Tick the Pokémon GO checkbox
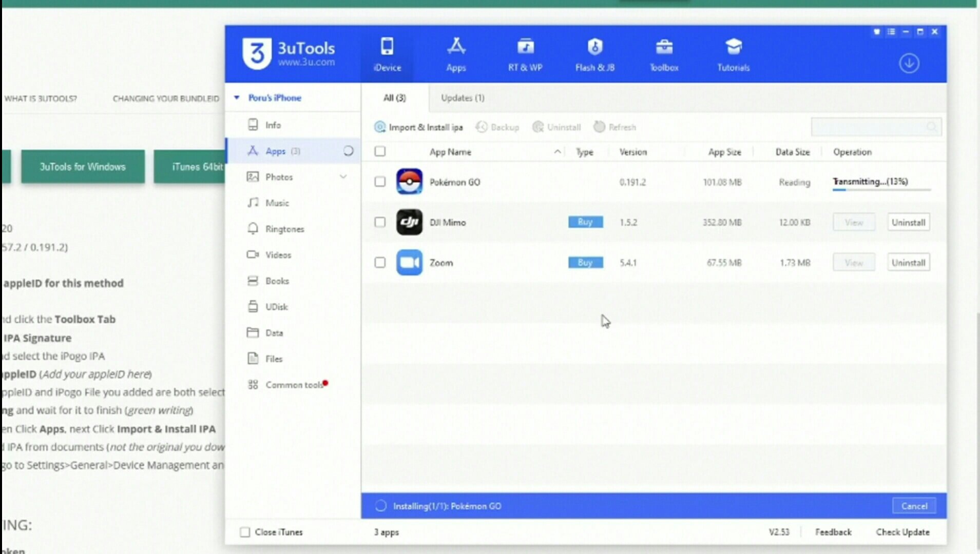 [380, 182]
